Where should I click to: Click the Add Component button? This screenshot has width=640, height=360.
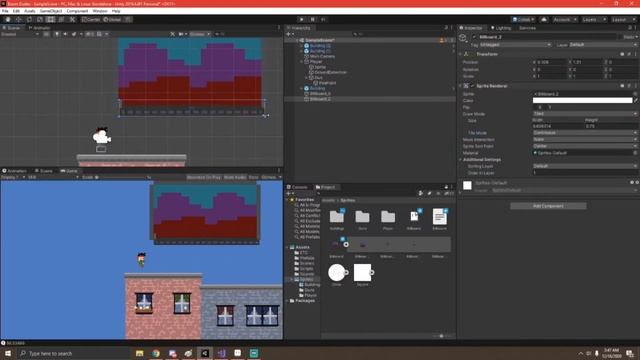[548, 206]
